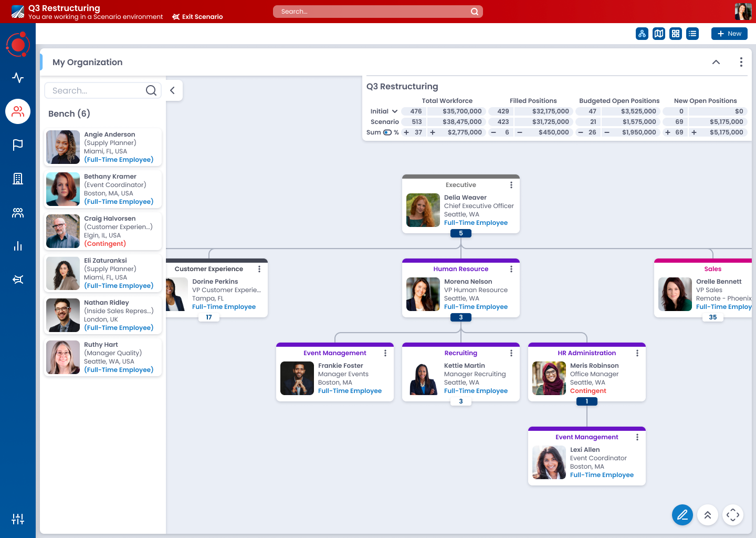The width and height of the screenshot is (756, 538).
Task: Select Angie Anderson in the Bench list
Action: pyautogui.click(x=103, y=147)
